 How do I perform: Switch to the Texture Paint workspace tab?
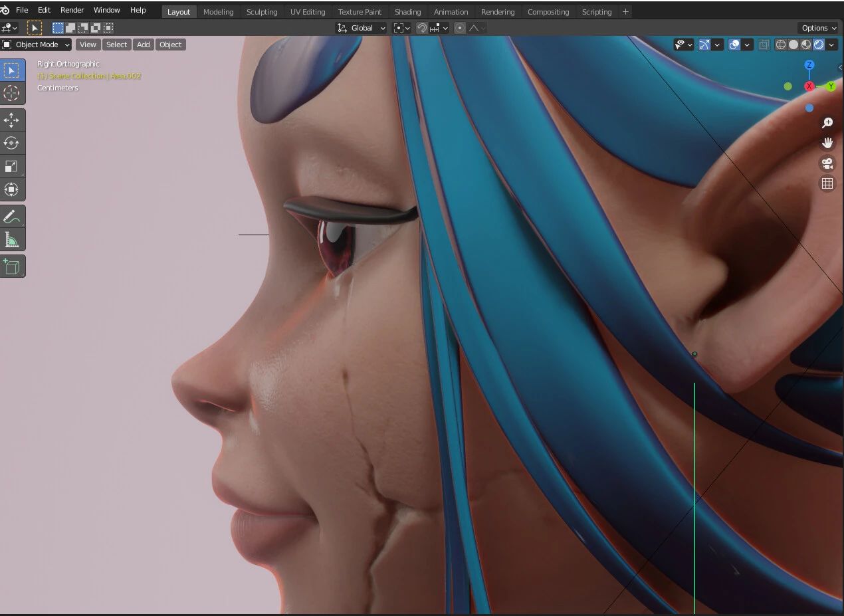[x=360, y=12]
